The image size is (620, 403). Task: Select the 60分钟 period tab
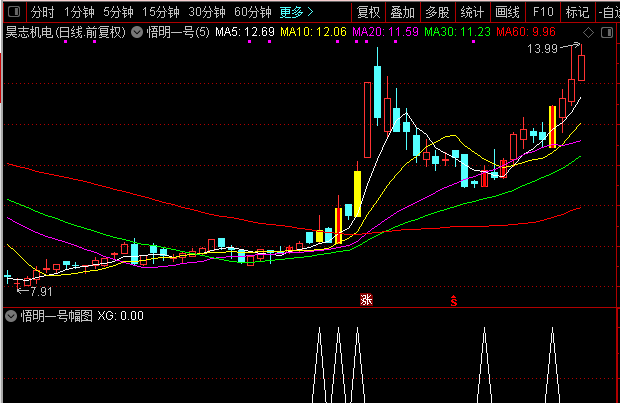pos(253,12)
